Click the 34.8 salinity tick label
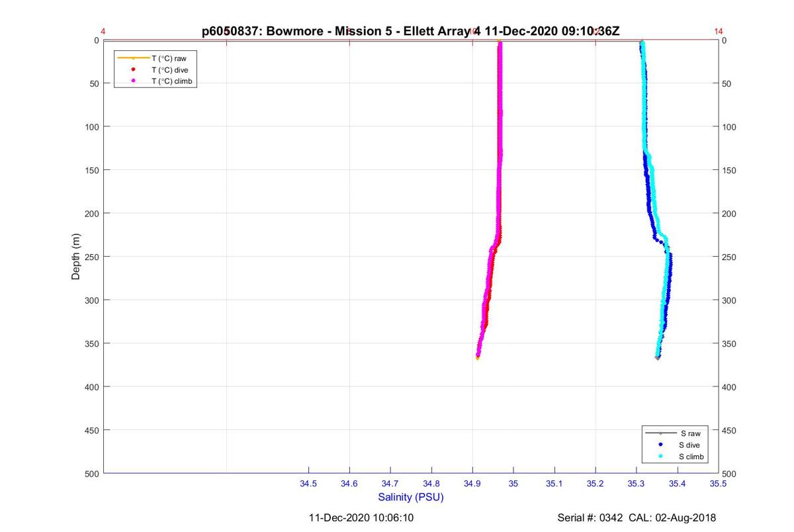 click(x=431, y=484)
